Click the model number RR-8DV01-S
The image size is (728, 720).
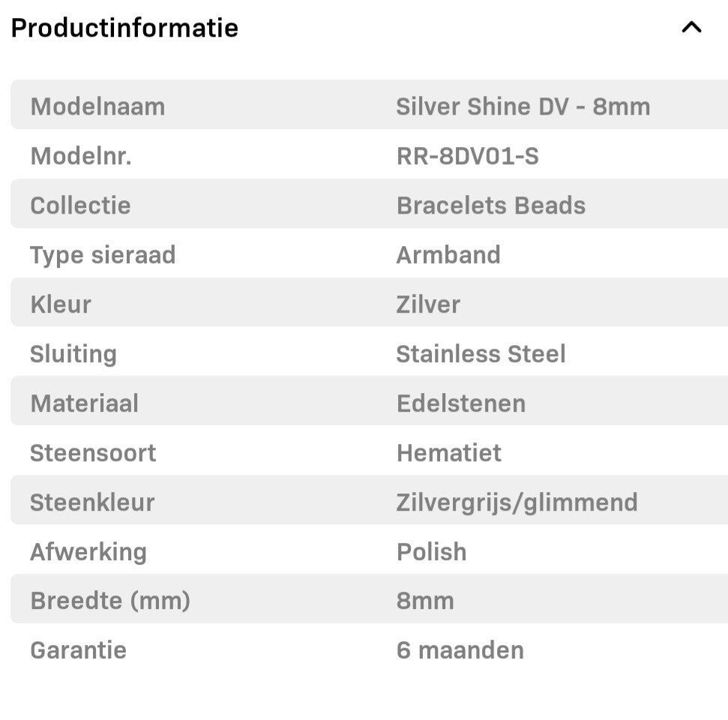[x=467, y=156]
